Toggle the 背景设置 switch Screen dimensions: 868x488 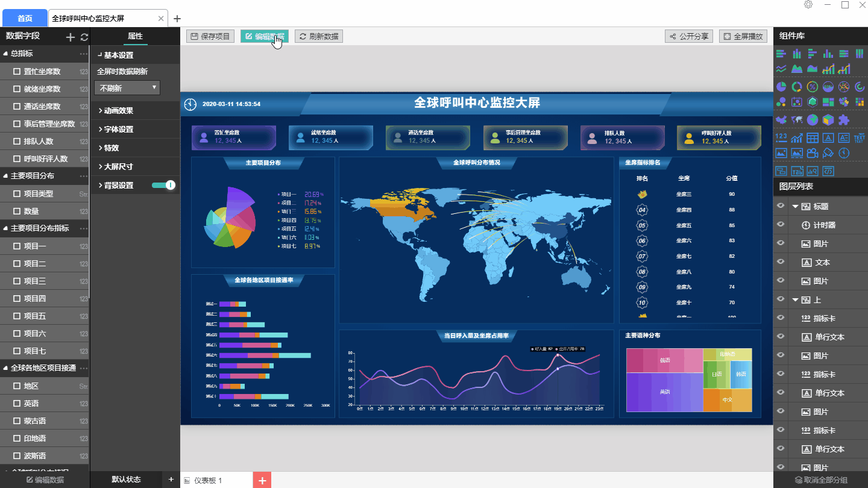coord(163,185)
